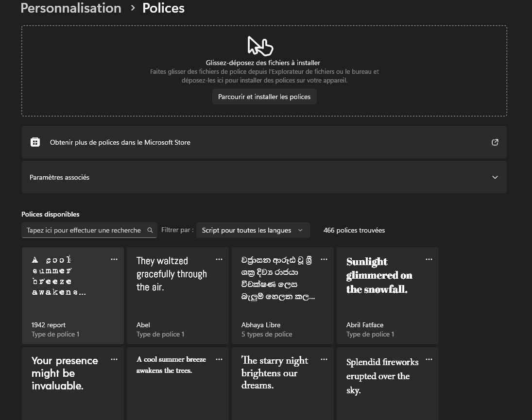
Task: Click the Microsoft Store icon
Action: 35,142
